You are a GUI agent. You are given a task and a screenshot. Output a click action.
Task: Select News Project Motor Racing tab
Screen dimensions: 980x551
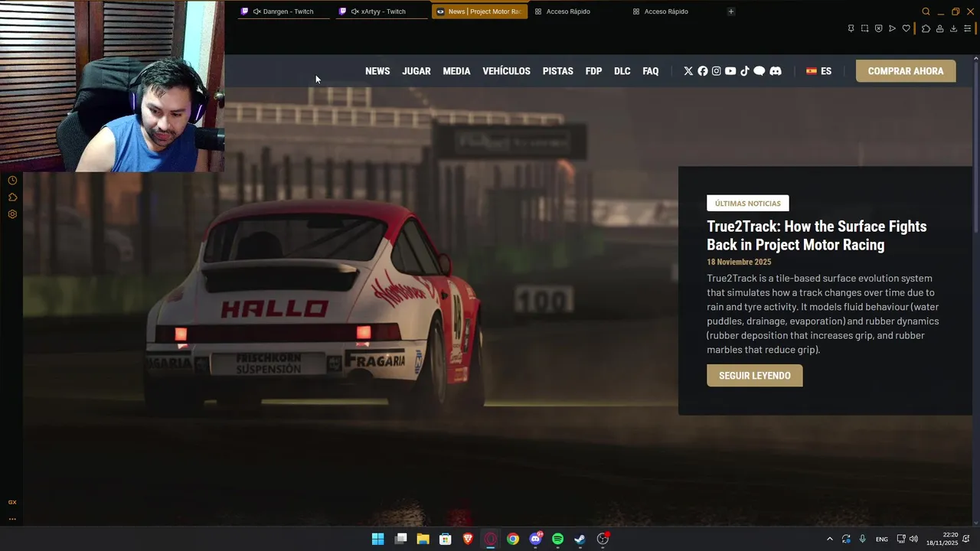[x=479, y=11]
